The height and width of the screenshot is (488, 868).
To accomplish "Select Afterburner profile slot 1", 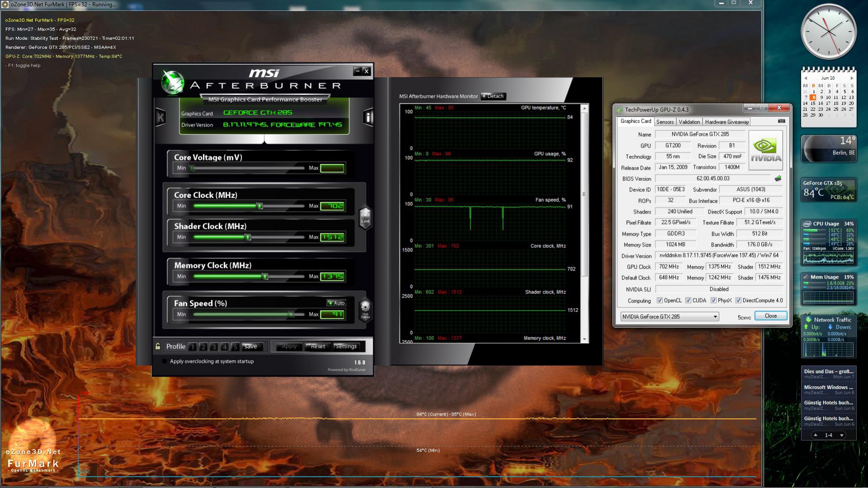I will [x=193, y=347].
